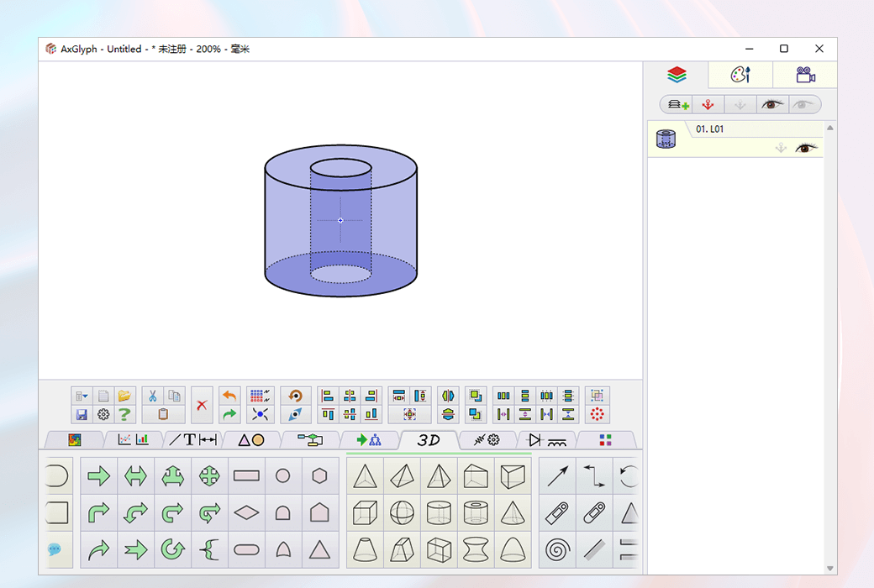The width and height of the screenshot is (874, 588).
Task: Open the paint palette styling panel
Action: tap(740, 74)
